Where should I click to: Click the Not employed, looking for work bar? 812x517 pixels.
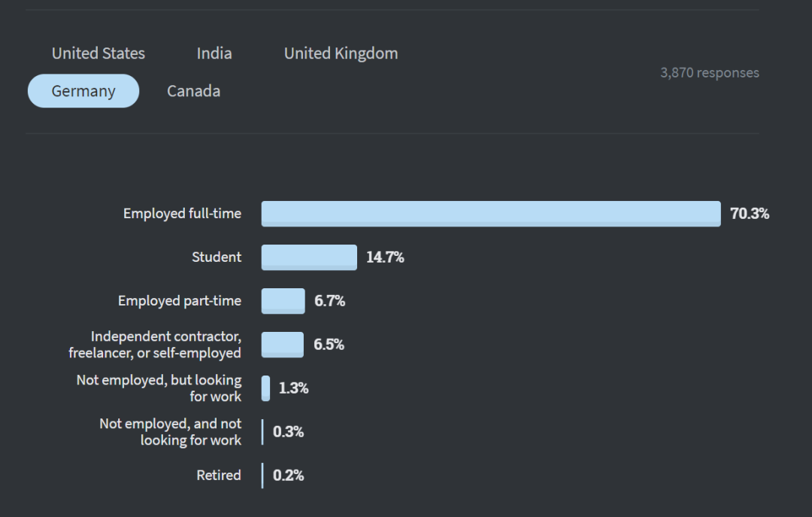(x=265, y=388)
